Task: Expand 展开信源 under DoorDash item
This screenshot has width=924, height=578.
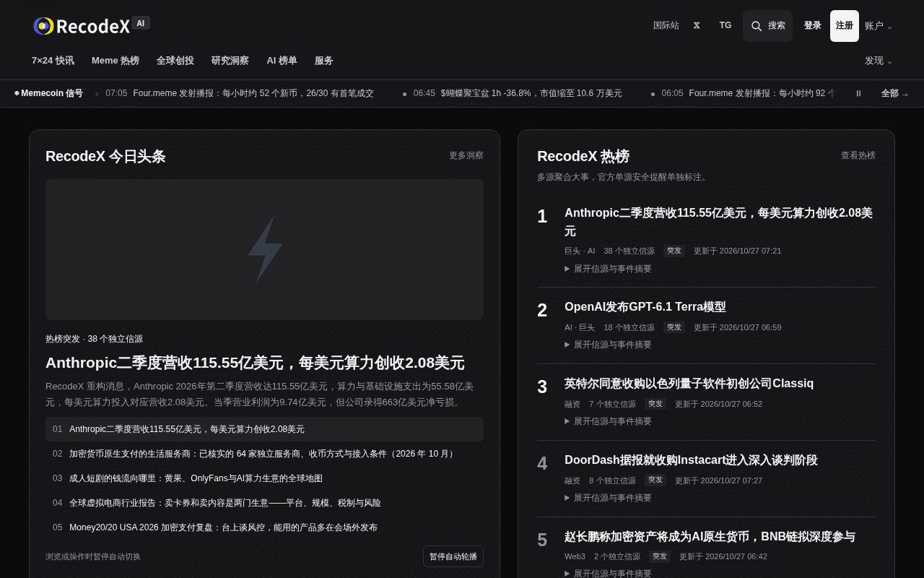Action: (608, 498)
